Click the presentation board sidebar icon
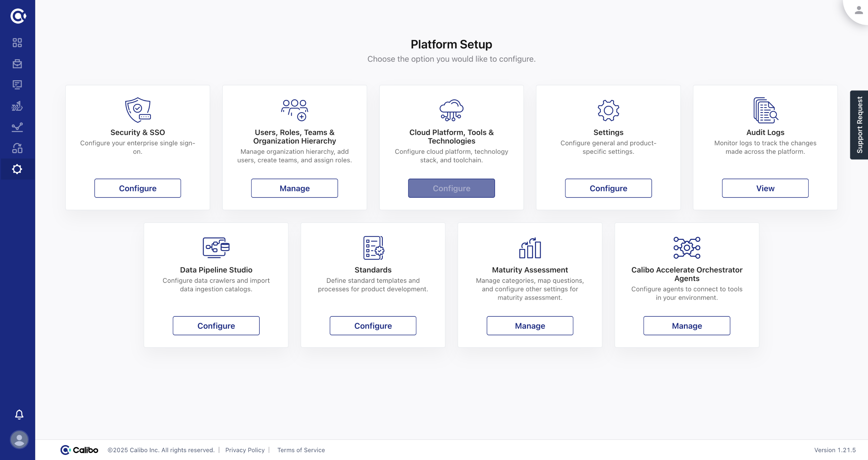This screenshot has width=868, height=460. [17, 85]
